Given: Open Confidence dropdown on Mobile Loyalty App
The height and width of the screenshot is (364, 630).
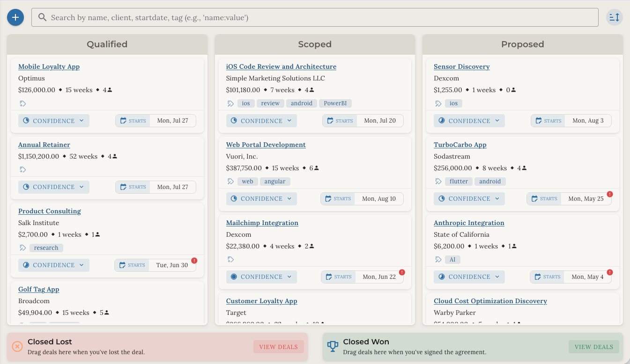Looking at the screenshot, I should [54, 121].
